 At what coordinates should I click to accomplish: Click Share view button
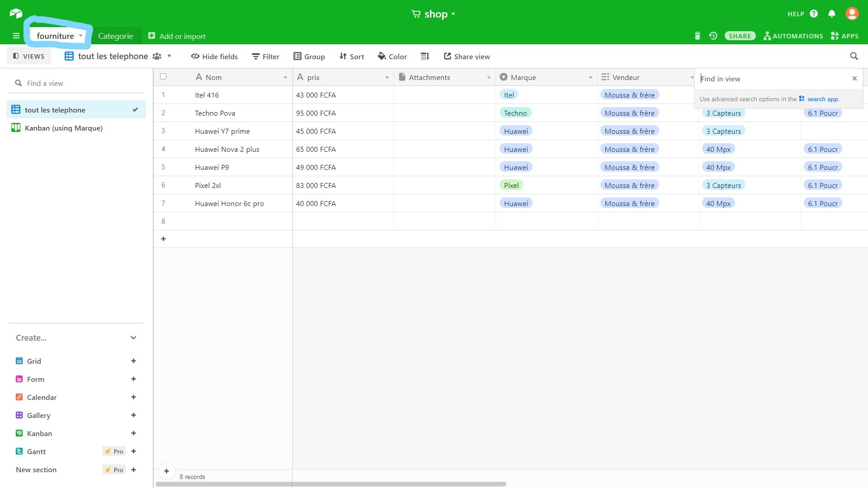point(467,56)
